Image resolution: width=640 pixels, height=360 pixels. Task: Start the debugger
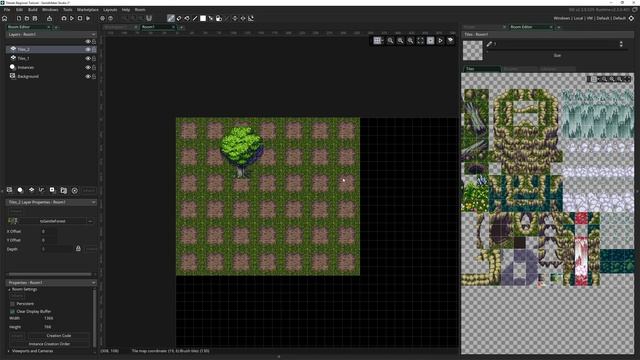click(64, 18)
